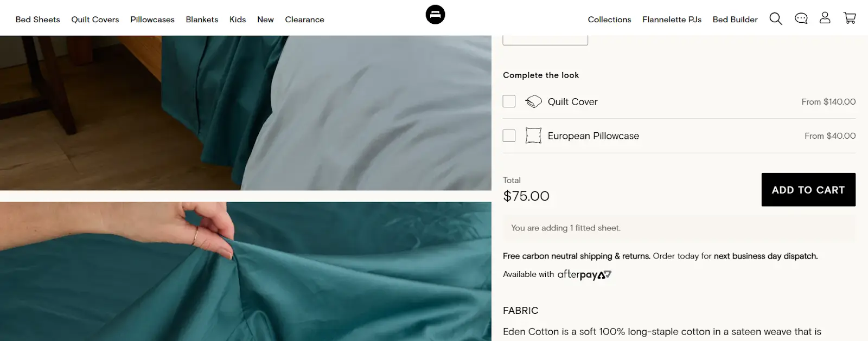Open the Bed Sheets menu
The image size is (868, 341).
pos(38,20)
